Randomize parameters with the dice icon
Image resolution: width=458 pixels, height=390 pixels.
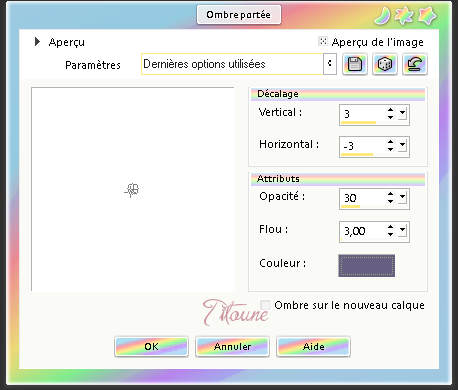coord(385,64)
